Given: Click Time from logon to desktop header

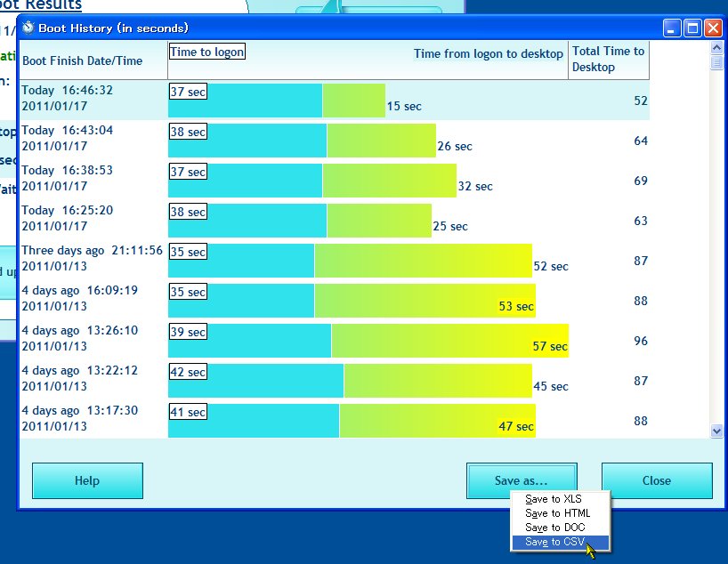Looking at the screenshot, I should (x=489, y=54).
